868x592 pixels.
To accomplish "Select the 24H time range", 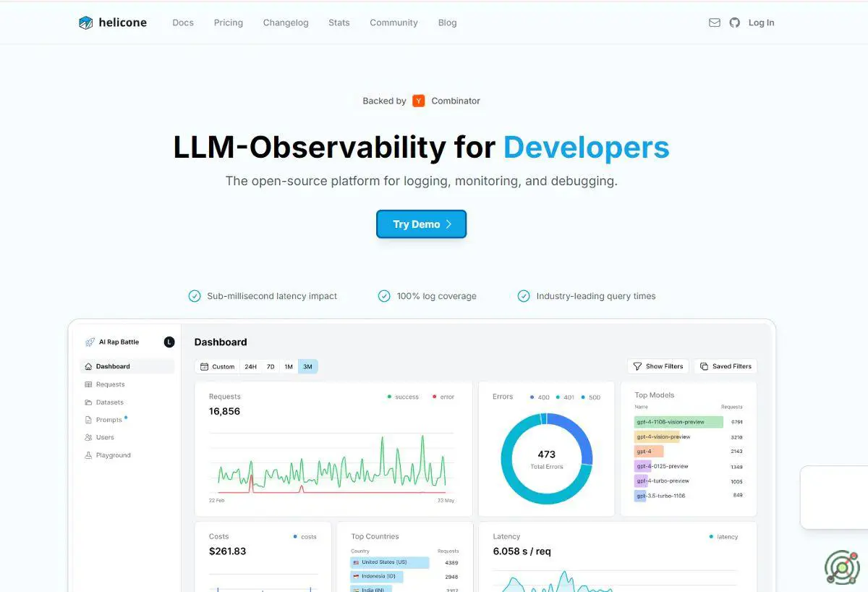I will 250,366.
